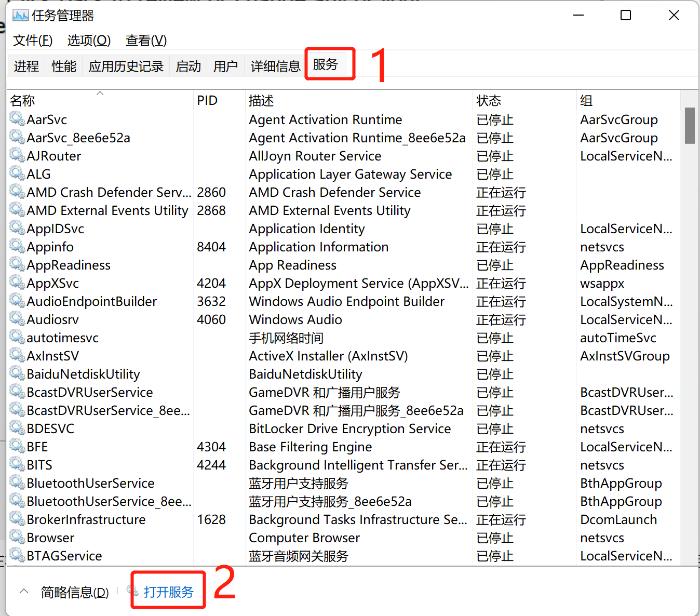The image size is (700, 616).
Task: Click the 打开服务 link
Action: [x=168, y=592]
